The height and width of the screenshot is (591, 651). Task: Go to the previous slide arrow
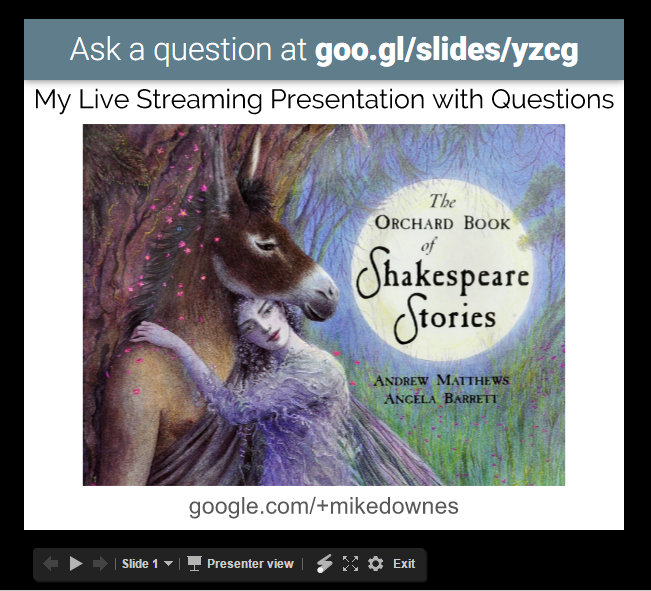click(51, 564)
